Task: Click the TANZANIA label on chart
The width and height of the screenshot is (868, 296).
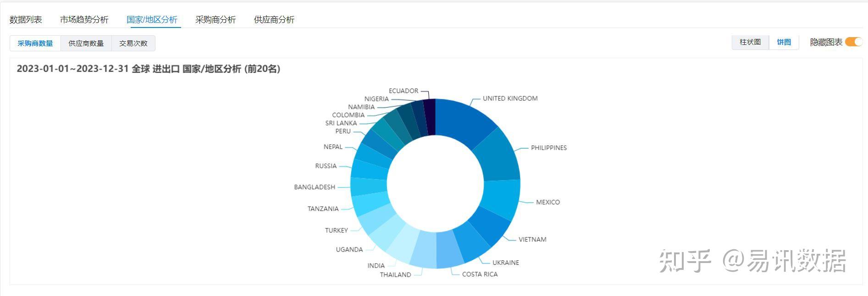Action: pyautogui.click(x=323, y=209)
